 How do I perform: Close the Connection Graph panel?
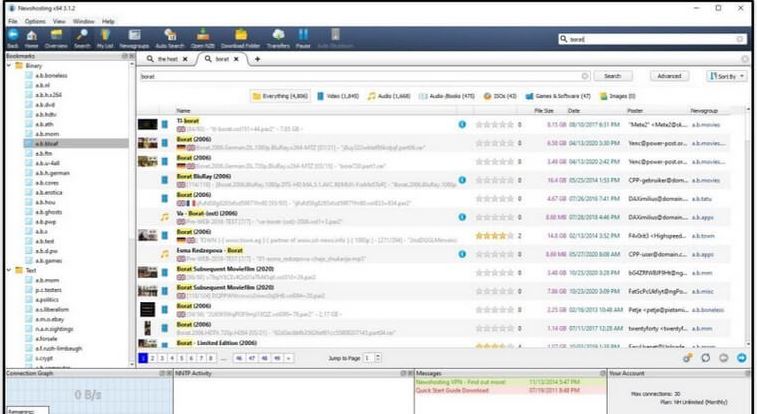[x=169, y=373]
